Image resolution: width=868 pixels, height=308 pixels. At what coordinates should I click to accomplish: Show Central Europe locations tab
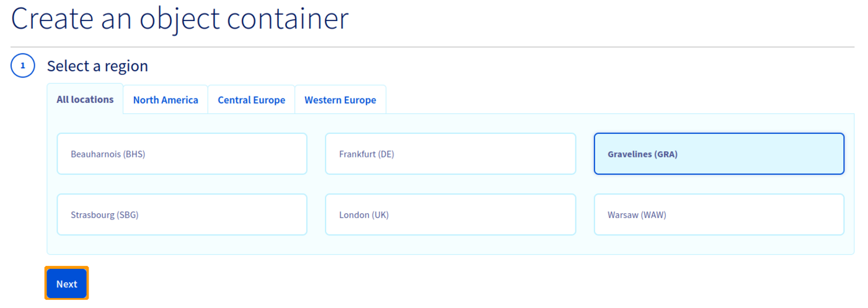251,100
